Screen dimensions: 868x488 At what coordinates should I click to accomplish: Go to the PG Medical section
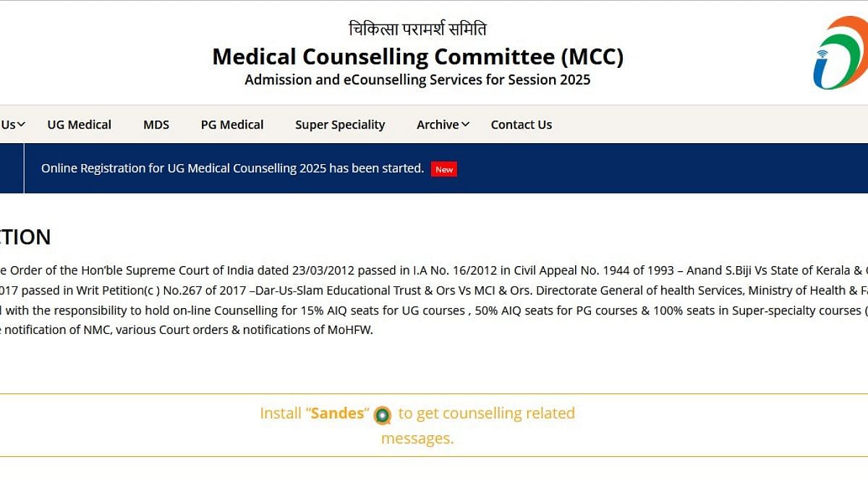232,124
